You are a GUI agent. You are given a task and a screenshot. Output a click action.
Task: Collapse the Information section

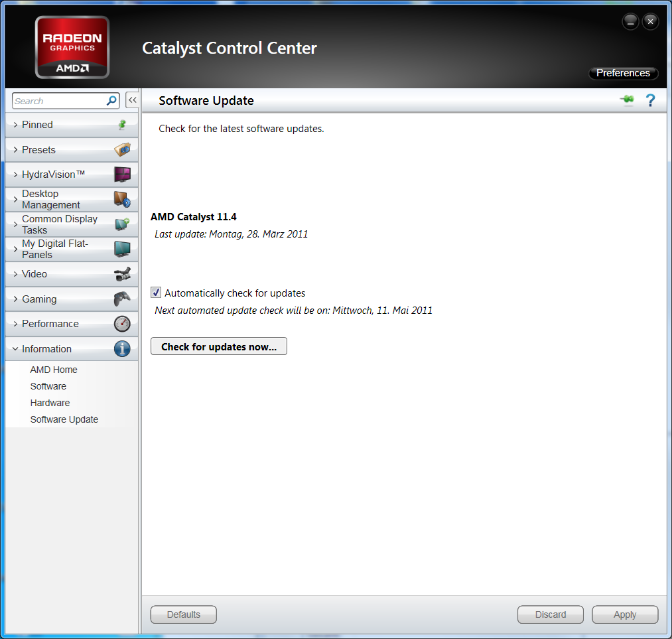tap(46, 348)
